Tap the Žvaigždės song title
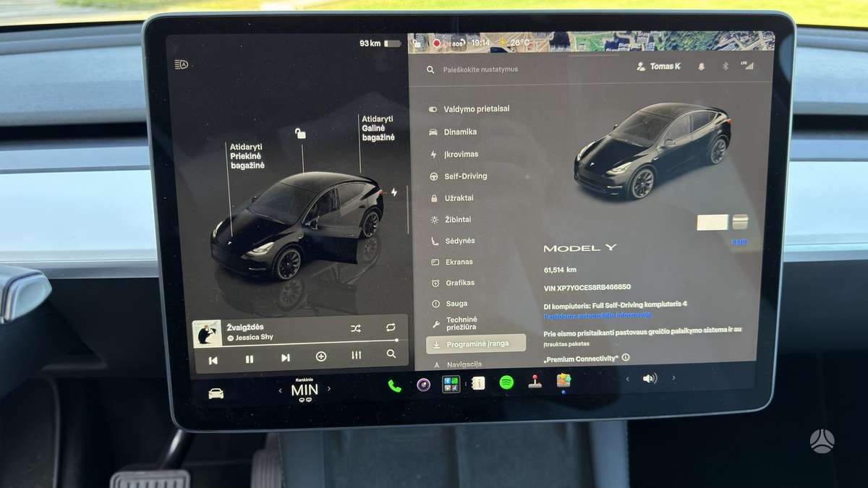This screenshot has height=488, width=868. tap(245, 328)
